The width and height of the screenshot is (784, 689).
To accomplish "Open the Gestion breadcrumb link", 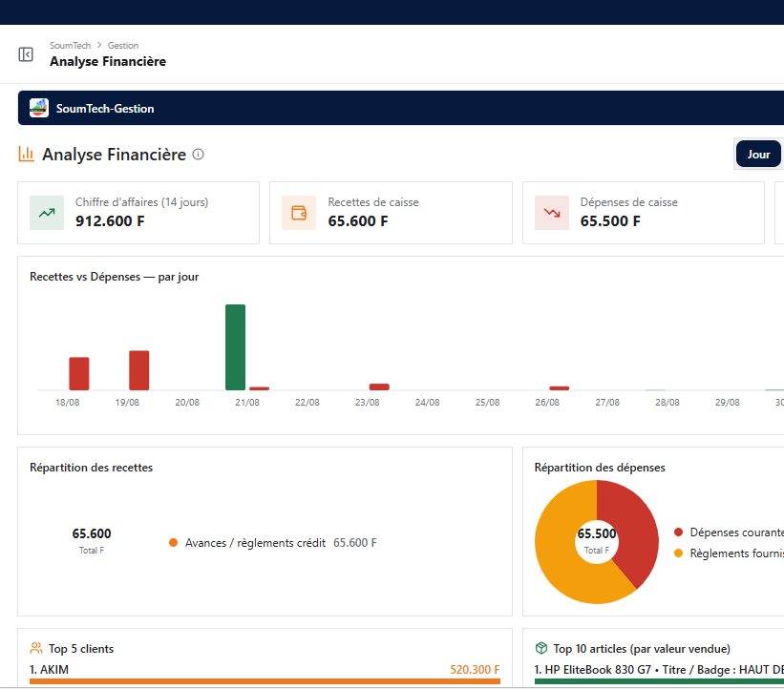I will pyautogui.click(x=123, y=46).
